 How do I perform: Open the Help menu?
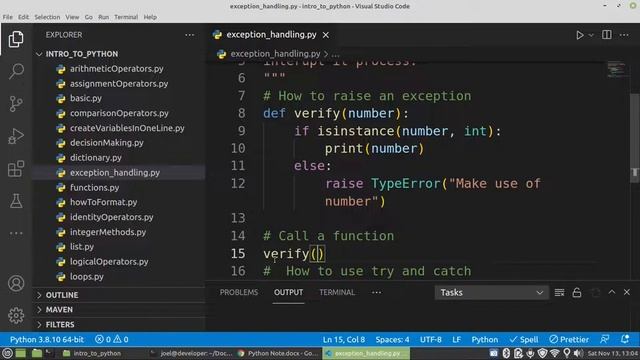click(150, 17)
